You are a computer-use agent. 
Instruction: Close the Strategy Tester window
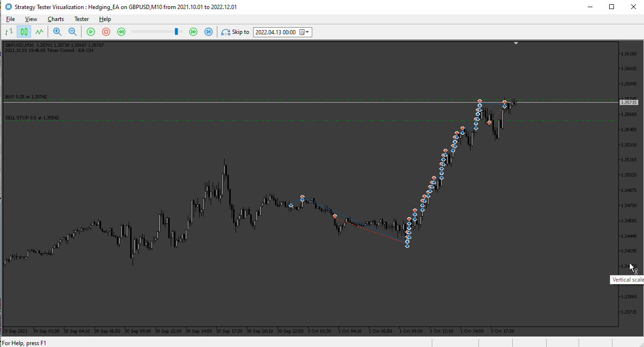(634, 7)
